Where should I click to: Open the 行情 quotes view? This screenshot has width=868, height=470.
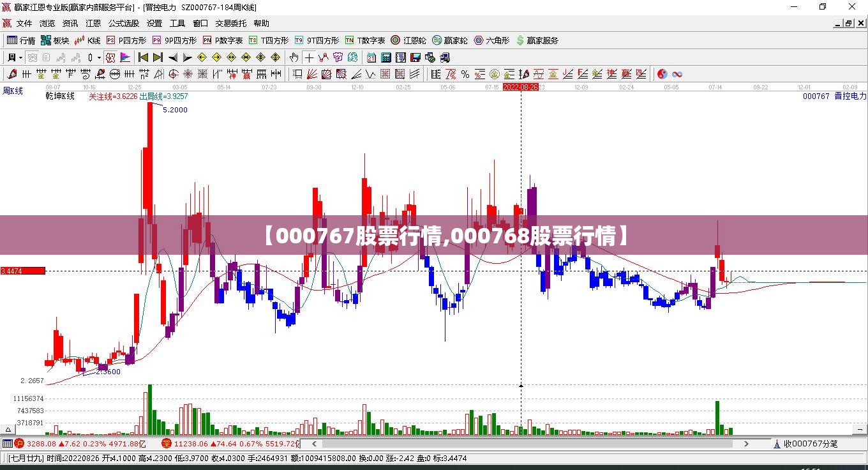click(21, 40)
